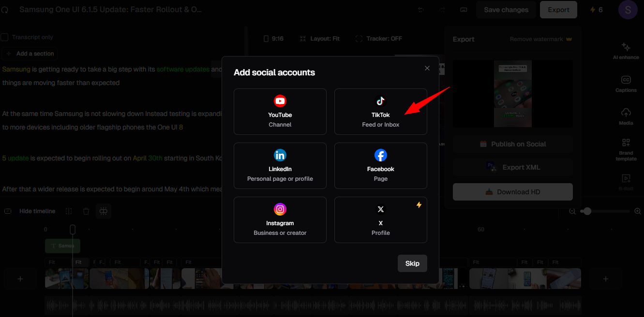Click Add a section button
This screenshot has height=317, width=644.
point(30,54)
